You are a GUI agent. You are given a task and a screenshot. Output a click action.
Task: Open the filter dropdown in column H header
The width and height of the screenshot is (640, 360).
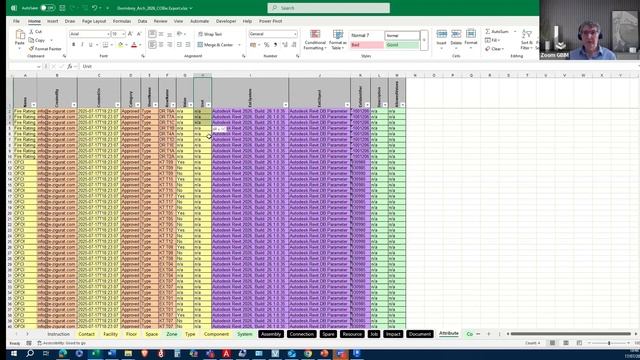208,105
